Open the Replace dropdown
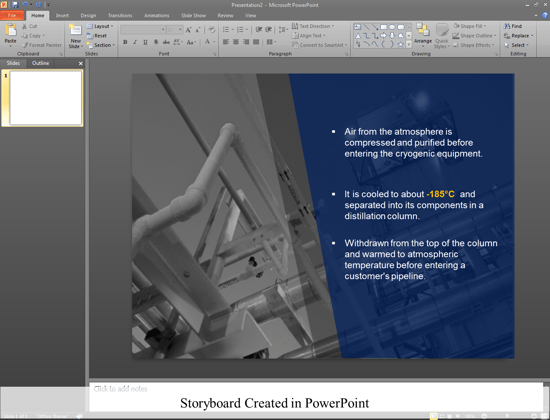The width and height of the screenshot is (550, 420). [518, 35]
